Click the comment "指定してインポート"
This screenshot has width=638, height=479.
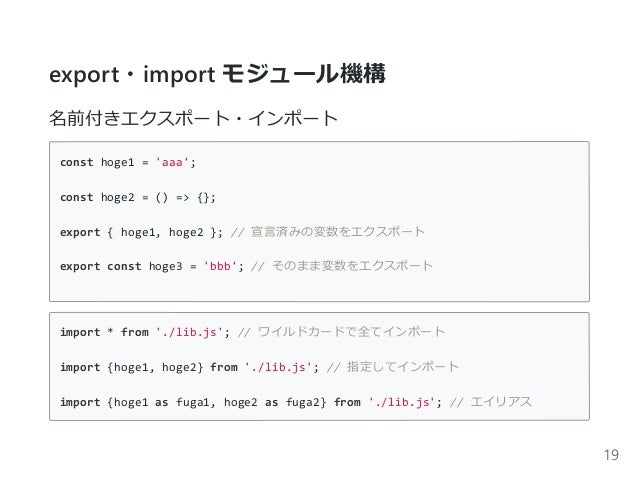click(x=398, y=367)
